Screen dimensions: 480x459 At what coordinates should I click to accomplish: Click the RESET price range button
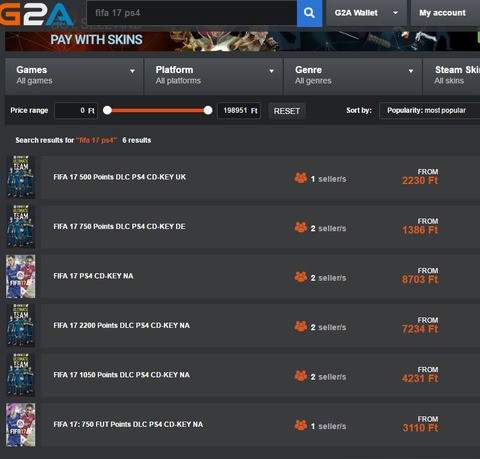click(287, 111)
